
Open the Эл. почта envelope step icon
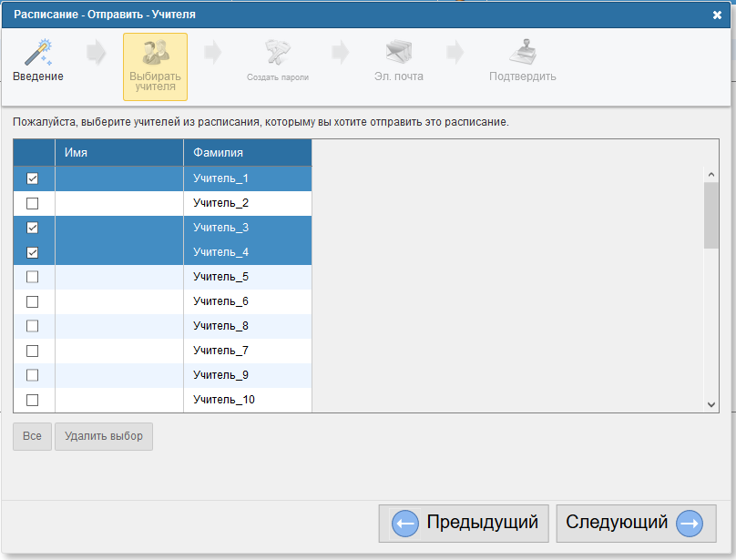[x=399, y=53]
